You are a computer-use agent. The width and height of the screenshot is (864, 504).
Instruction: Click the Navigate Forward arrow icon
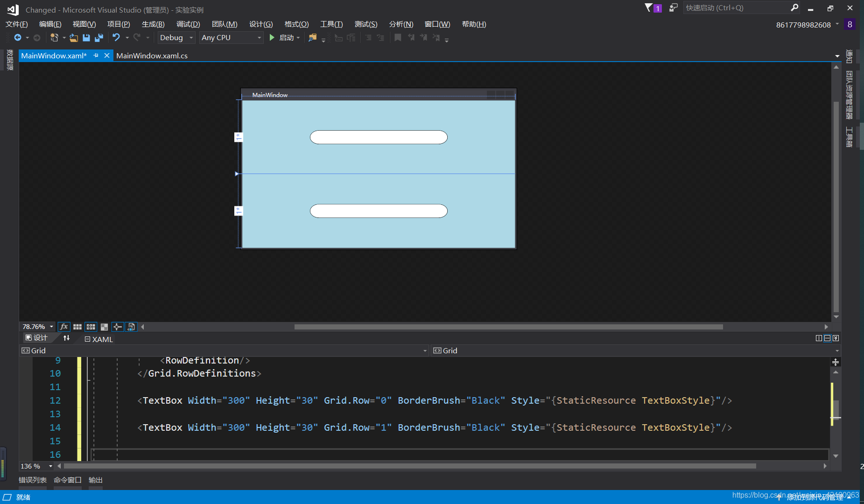(37, 38)
